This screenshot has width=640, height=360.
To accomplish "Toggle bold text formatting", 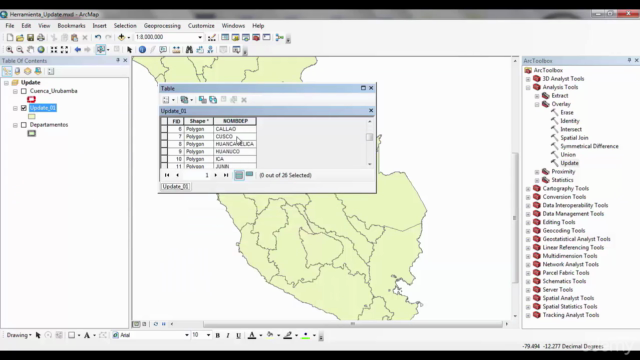I will (218, 336).
